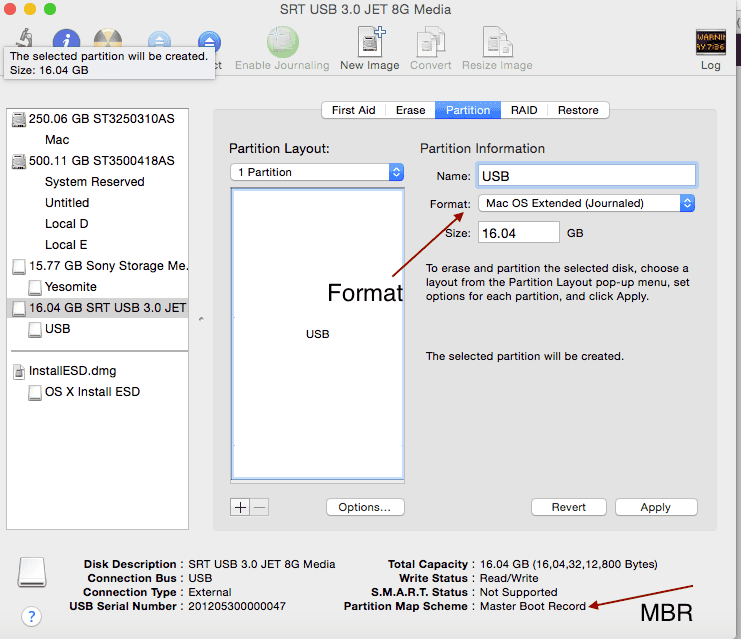Click the Verify microscope icon
Screen dimensions: 741x639
(x=24, y=40)
